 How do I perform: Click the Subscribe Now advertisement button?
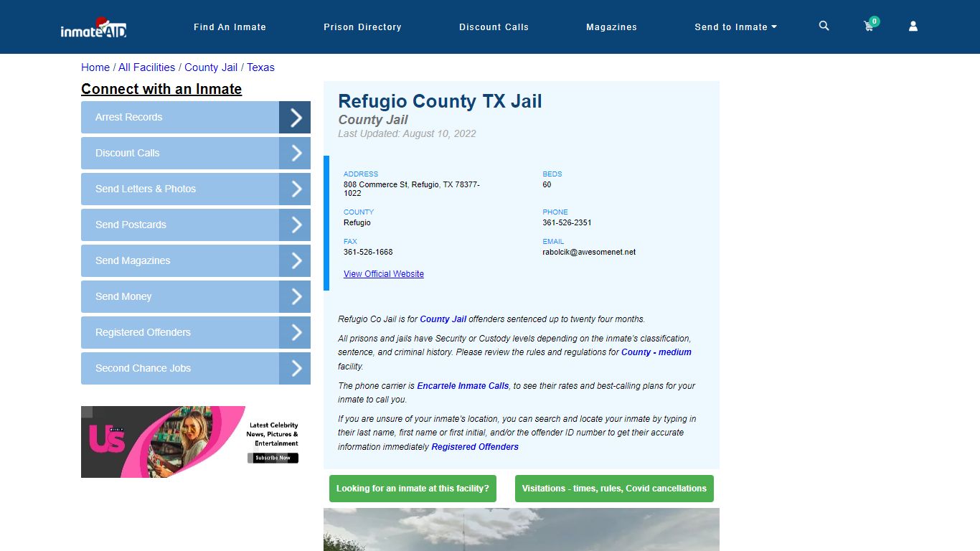tap(273, 457)
